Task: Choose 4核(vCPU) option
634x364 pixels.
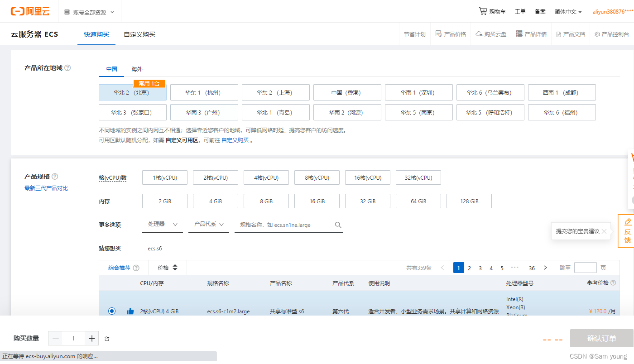Action: pos(266,177)
